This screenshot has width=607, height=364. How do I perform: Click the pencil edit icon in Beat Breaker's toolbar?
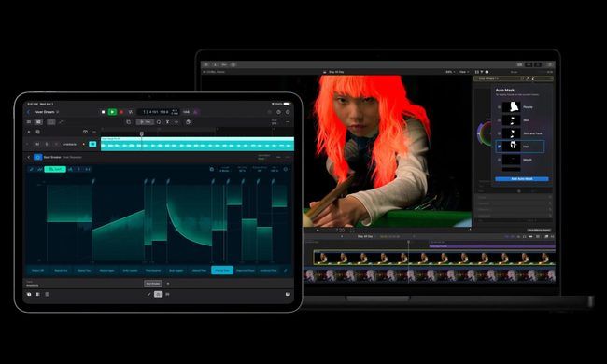(x=32, y=169)
